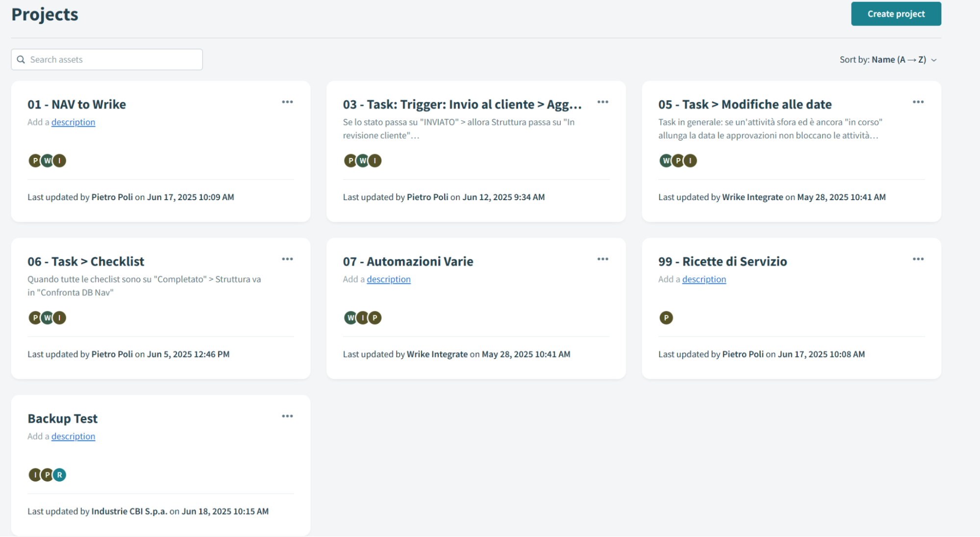
Task: Click W avatar on 03 - Task: Trigger card
Action: click(362, 160)
